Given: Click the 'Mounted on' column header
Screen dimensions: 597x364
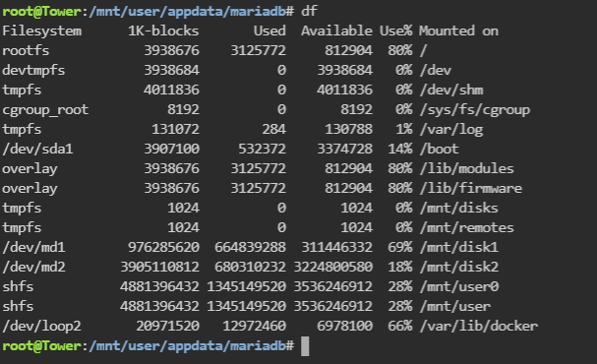Looking at the screenshot, I should coord(458,30).
